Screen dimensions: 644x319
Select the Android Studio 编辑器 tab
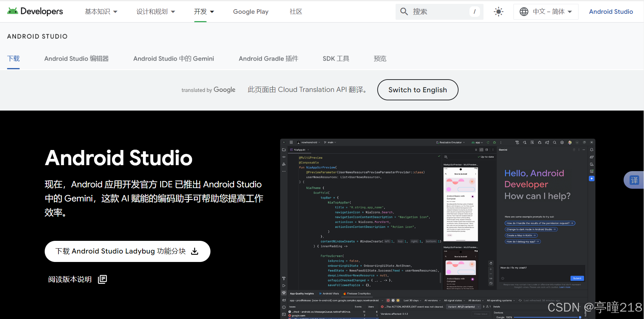coord(76,58)
